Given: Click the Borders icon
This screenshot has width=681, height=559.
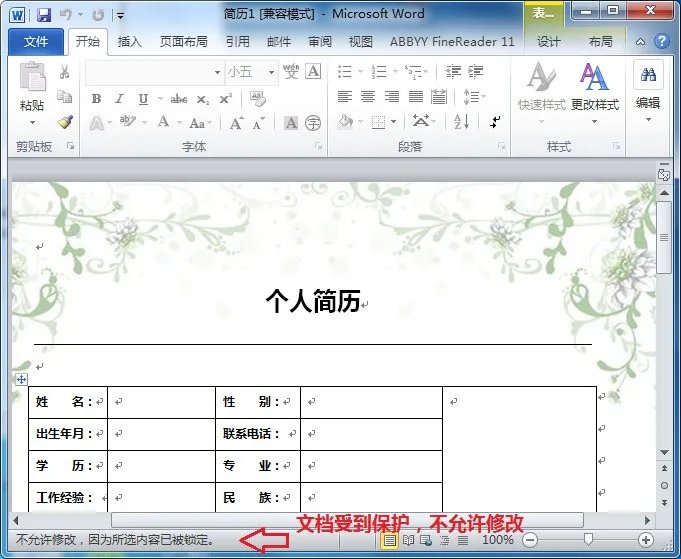Looking at the screenshot, I should coord(378,122).
